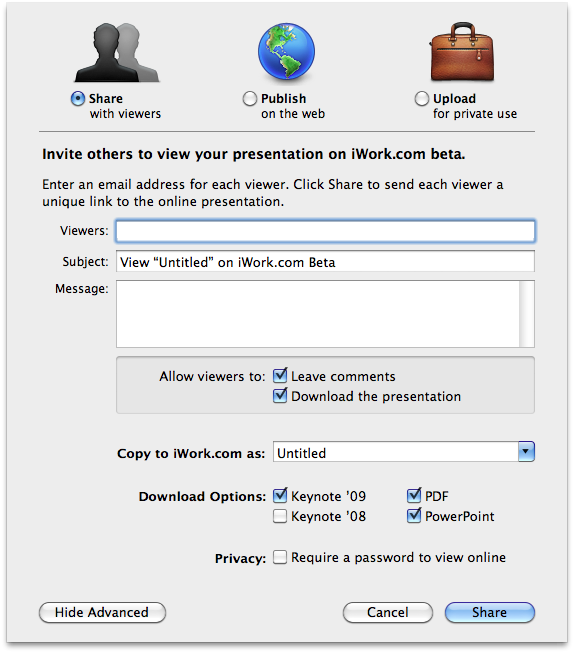Click the globe Publish icon
Screen dimensions: 574x653
tap(286, 51)
